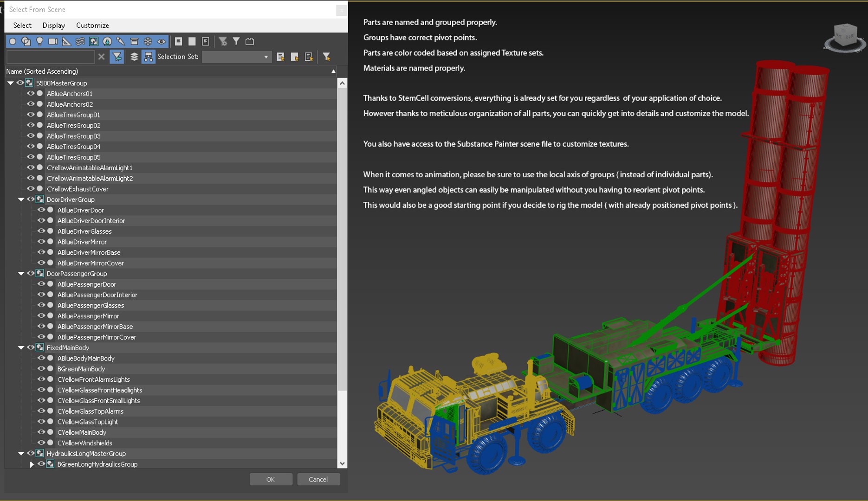Toggle the Display Bone Objects filter icon
The height and width of the screenshot is (501, 868).
[121, 41]
